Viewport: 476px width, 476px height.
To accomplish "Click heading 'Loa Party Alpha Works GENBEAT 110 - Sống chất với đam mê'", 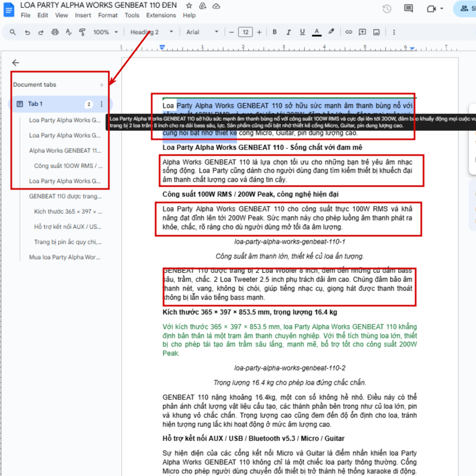I will (x=262, y=148).
